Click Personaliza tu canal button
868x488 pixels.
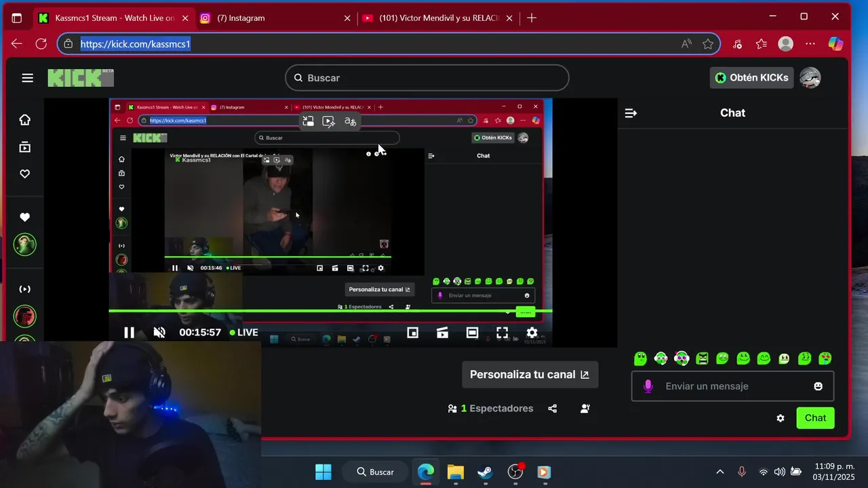pyautogui.click(x=530, y=375)
